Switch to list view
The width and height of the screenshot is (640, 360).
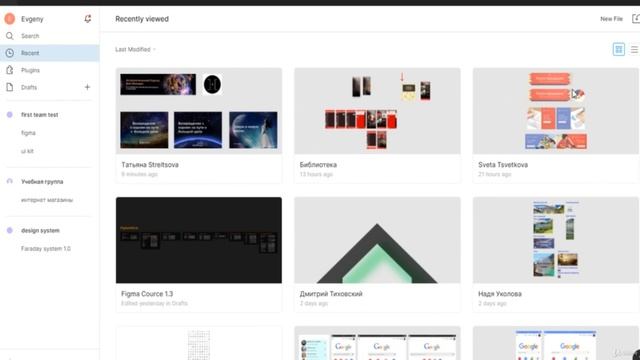coord(634,49)
